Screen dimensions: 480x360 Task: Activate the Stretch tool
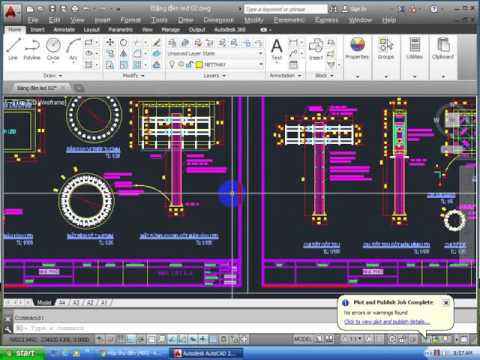point(110,65)
